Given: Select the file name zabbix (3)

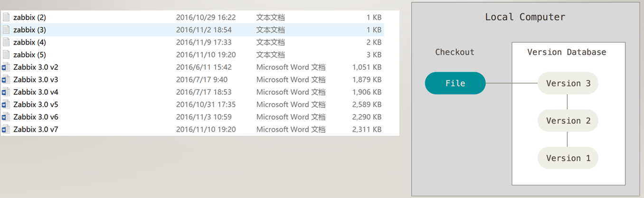Looking at the screenshot, I should (29, 29).
